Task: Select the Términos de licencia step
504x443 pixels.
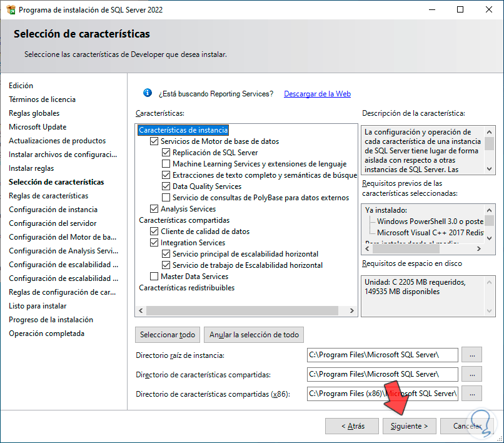Action: pos(42,99)
